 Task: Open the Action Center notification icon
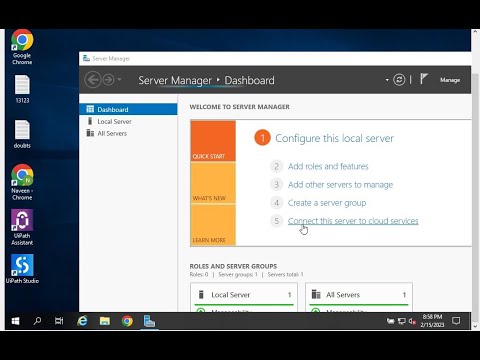(x=456, y=321)
